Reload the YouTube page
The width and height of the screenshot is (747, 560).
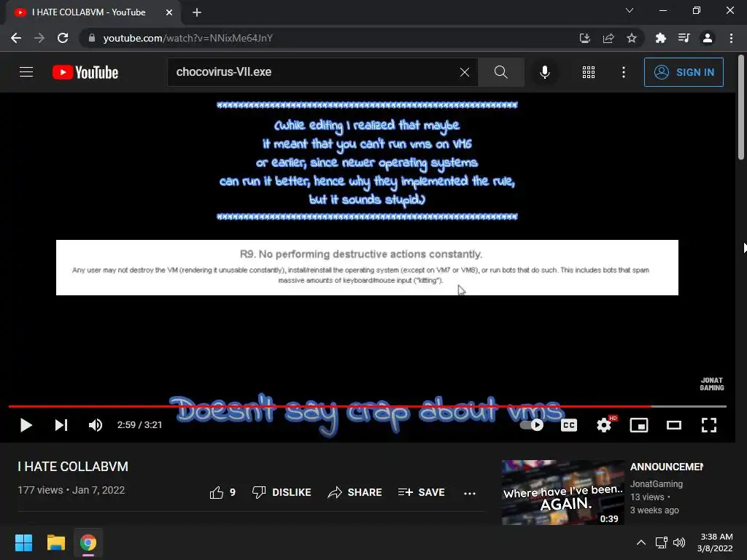coord(63,38)
